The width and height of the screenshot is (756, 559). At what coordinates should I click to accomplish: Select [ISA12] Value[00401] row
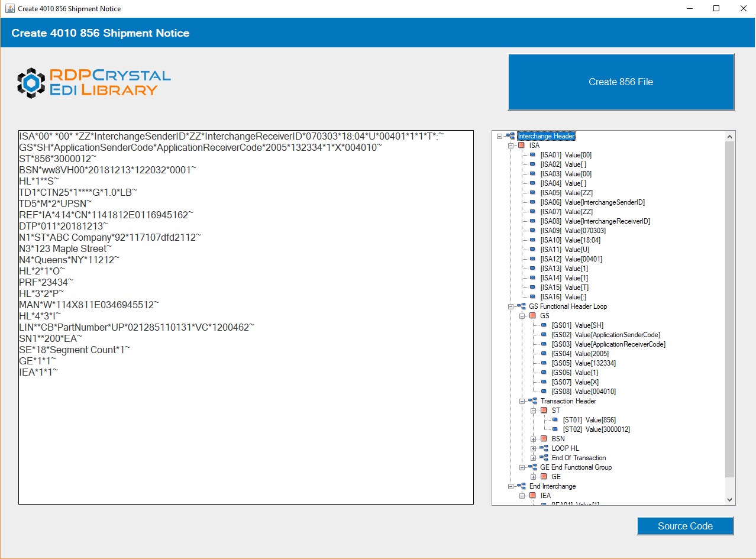571,259
